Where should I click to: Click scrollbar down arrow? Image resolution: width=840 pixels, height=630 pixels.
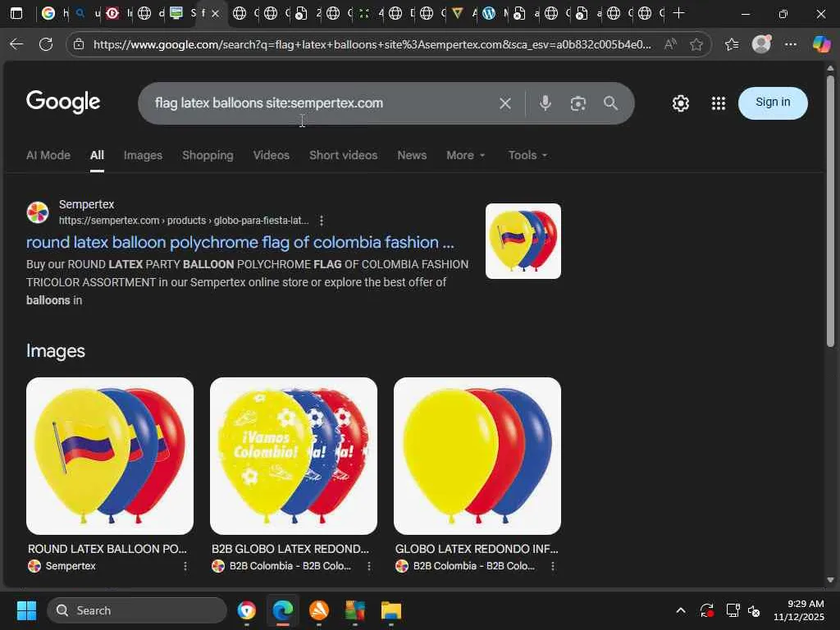coord(830,580)
